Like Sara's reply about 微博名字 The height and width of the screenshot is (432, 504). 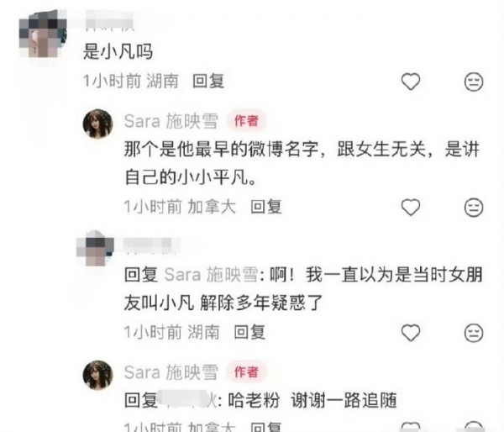[411, 207]
